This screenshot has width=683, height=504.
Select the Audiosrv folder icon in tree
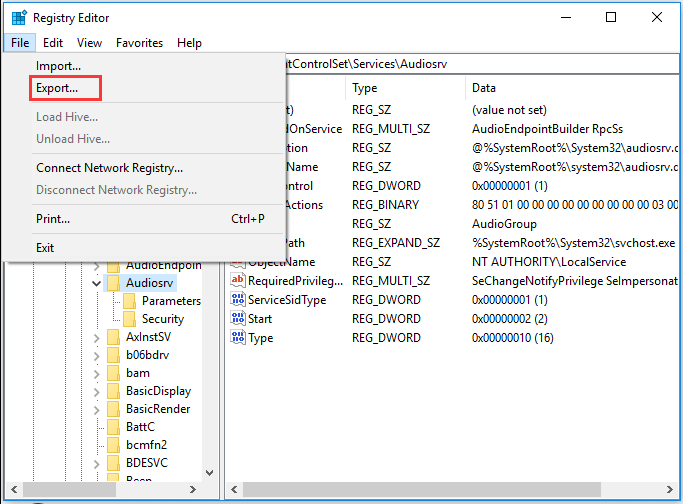coord(113,283)
